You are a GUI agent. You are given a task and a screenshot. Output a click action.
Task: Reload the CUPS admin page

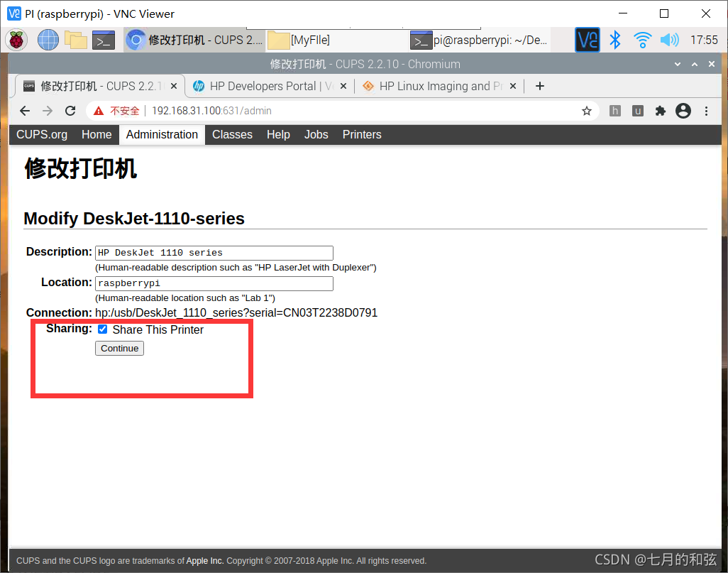[70, 111]
